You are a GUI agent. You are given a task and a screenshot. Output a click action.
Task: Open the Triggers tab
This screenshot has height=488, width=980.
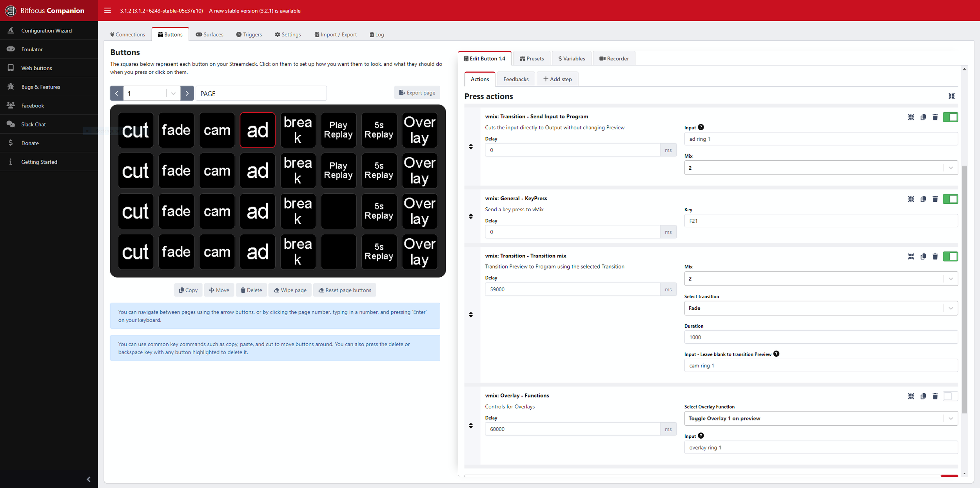point(249,34)
